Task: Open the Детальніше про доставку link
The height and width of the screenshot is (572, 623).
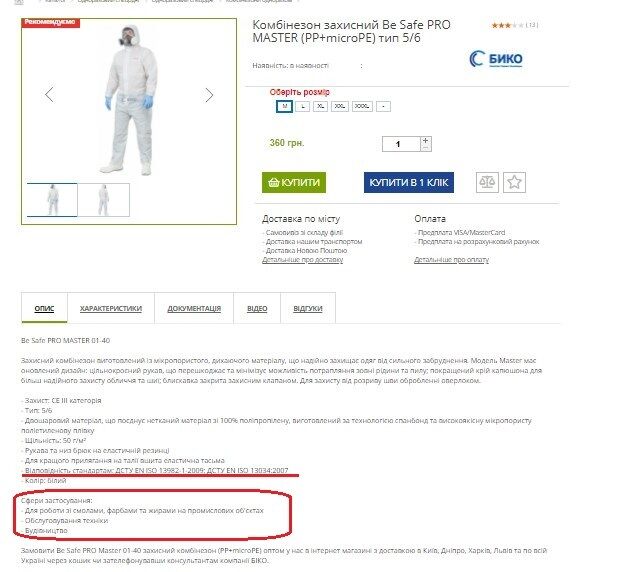Action: (302, 260)
